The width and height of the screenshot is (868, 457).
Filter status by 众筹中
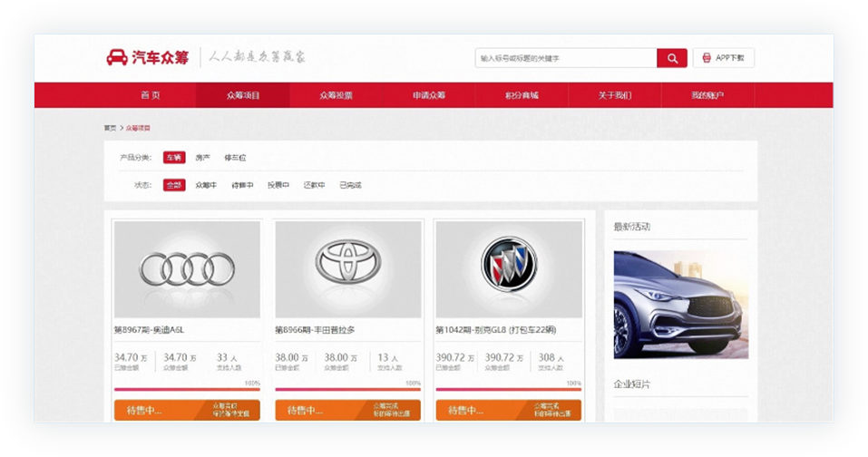[x=206, y=185]
